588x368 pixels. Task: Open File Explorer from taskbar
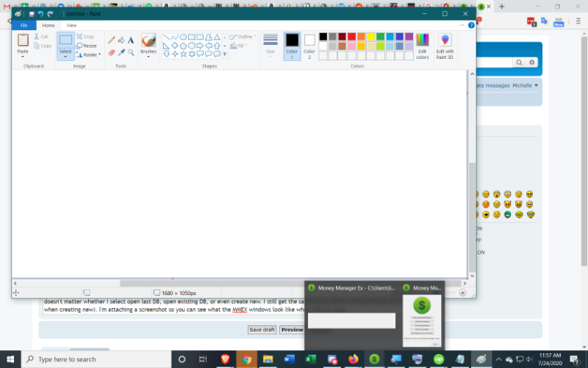(268, 359)
